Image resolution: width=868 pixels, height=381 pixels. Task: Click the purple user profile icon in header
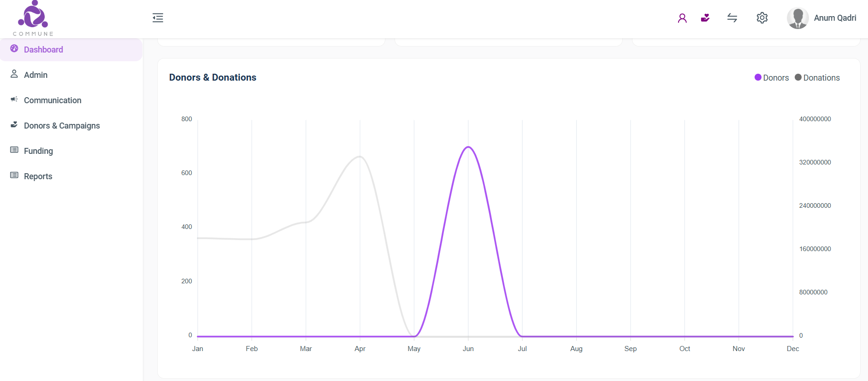682,18
